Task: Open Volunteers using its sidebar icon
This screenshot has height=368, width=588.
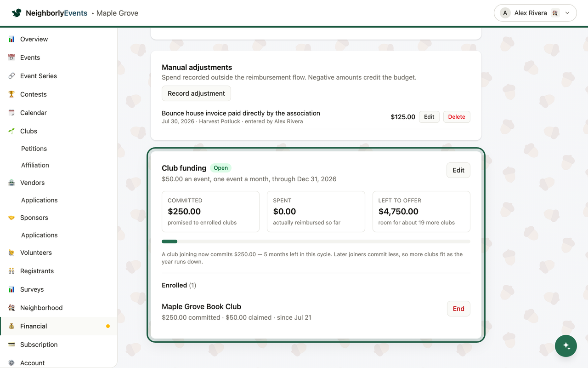Action: [x=11, y=253]
